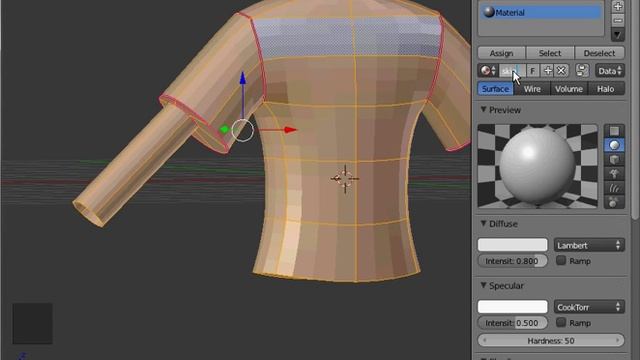Viewport: 640px width, 360px height.
Task: Open material slot specials arrow menu
Action: [618, 34]
